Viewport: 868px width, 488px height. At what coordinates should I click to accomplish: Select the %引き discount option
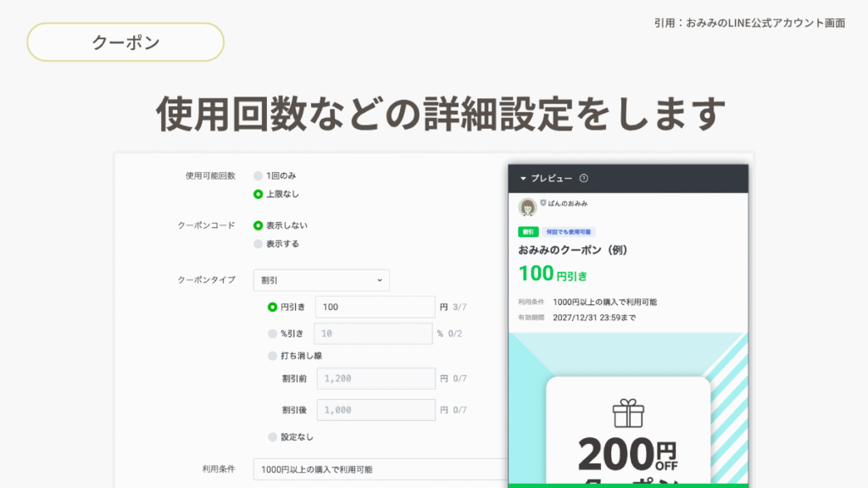coord(272,334)
